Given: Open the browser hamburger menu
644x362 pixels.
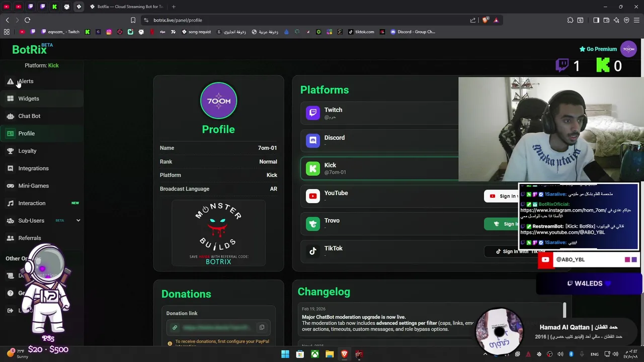Looking at the screenshot, I should click(x=636, y=20).
